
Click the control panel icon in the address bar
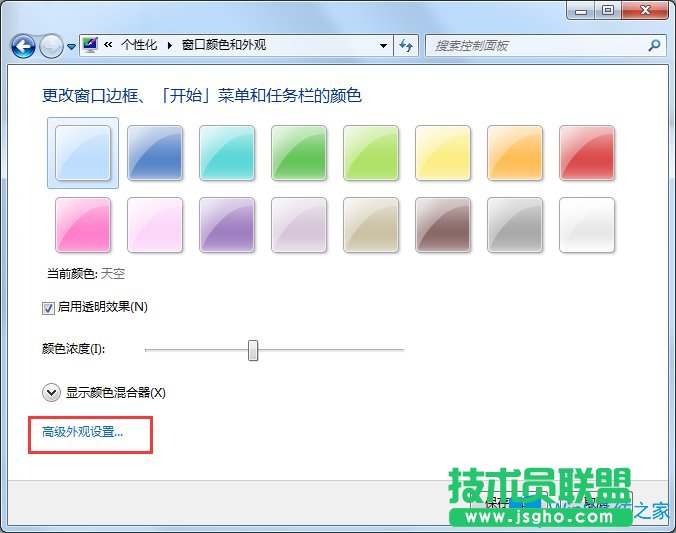click(90, 45)
